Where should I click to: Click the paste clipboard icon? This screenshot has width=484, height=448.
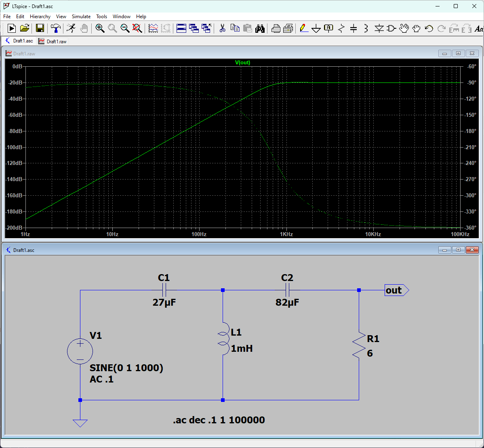[x=248, y=28]
